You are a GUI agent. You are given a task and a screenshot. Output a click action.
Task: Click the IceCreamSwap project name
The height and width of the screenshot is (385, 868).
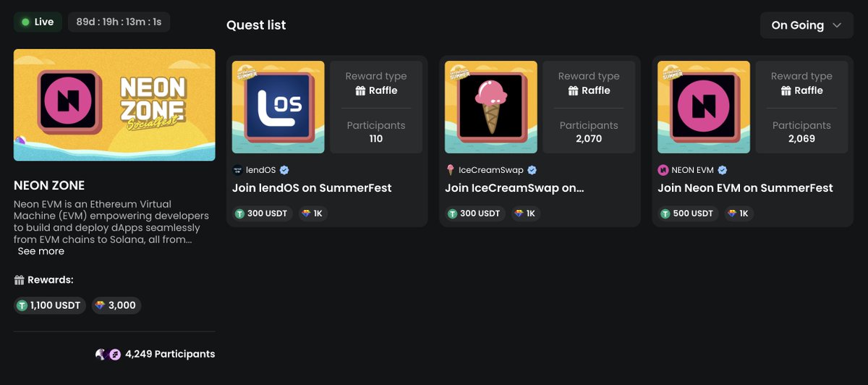coord(491,170)
